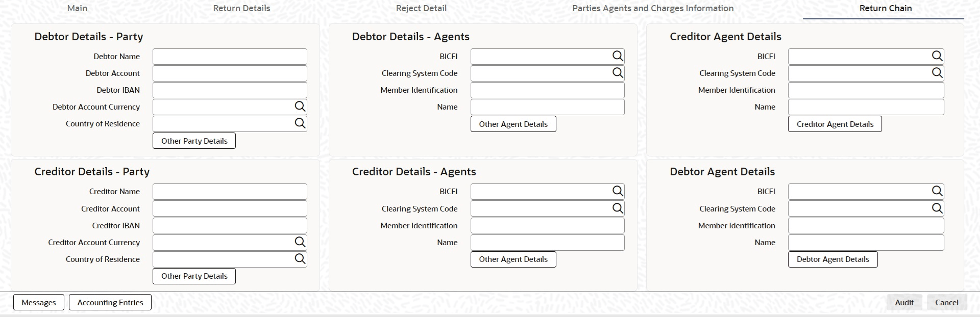Image resolution: width=980 pixels, height=318 pixels.
Task: Open Clearing System Code lookup in Debtor Agent Details
Action: (x=937, y=208)
